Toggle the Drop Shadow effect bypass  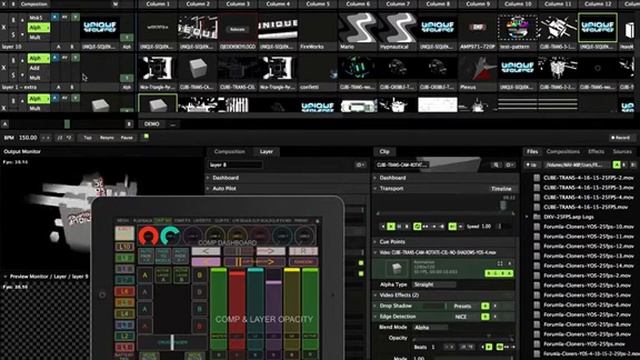[x=485, y=306]
